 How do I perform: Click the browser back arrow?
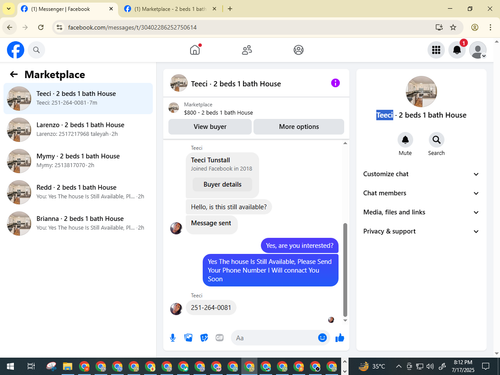click(10, 27)
